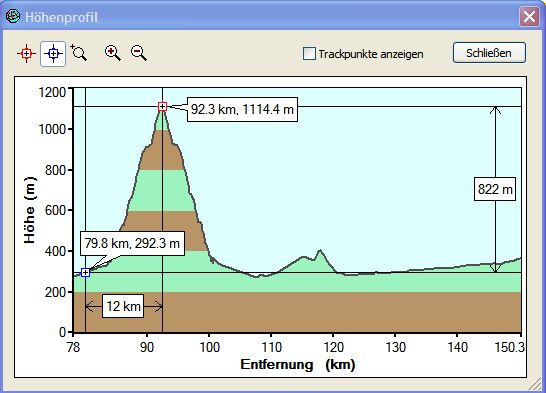Image resolution: width=546 pixels, height=393 pixels.
Task: Click the 1200 y-axis value
Action: 52,93
